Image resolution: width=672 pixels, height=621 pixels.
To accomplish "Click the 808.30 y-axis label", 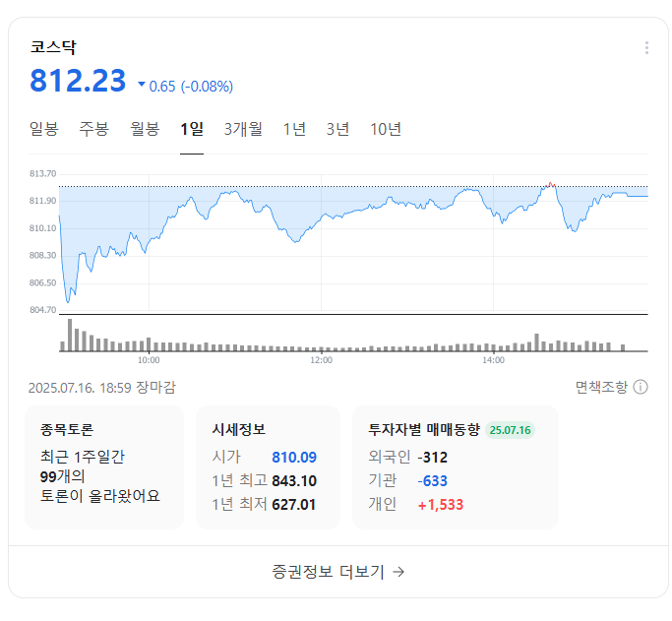I will 42,256.
